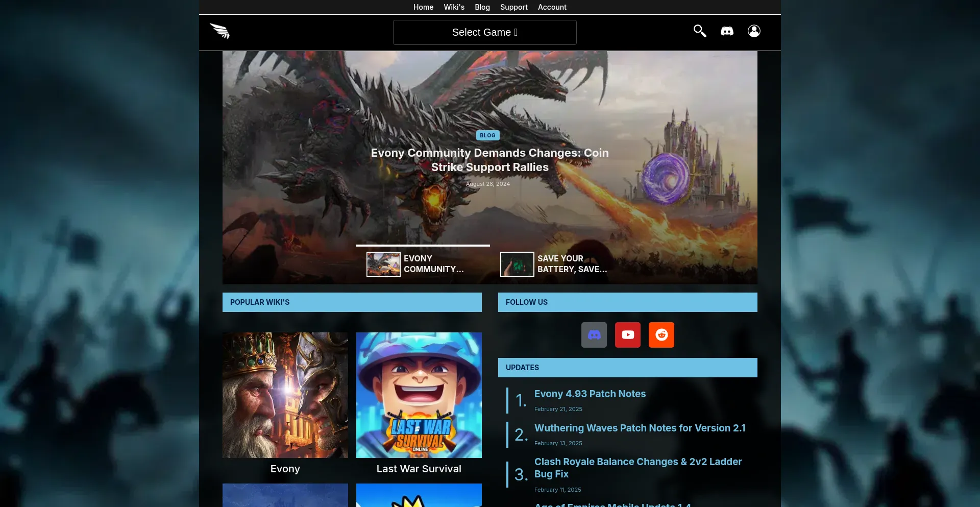
Task: Click the BLOG category badge
Action: click(487, 135)
